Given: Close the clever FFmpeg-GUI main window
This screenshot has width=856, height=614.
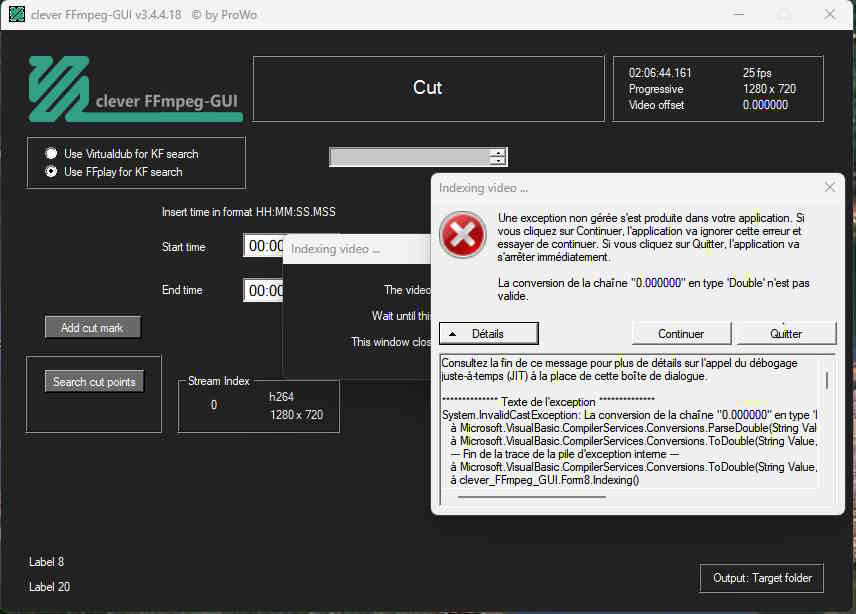Looking at the screenshot, I should (830, 14).
